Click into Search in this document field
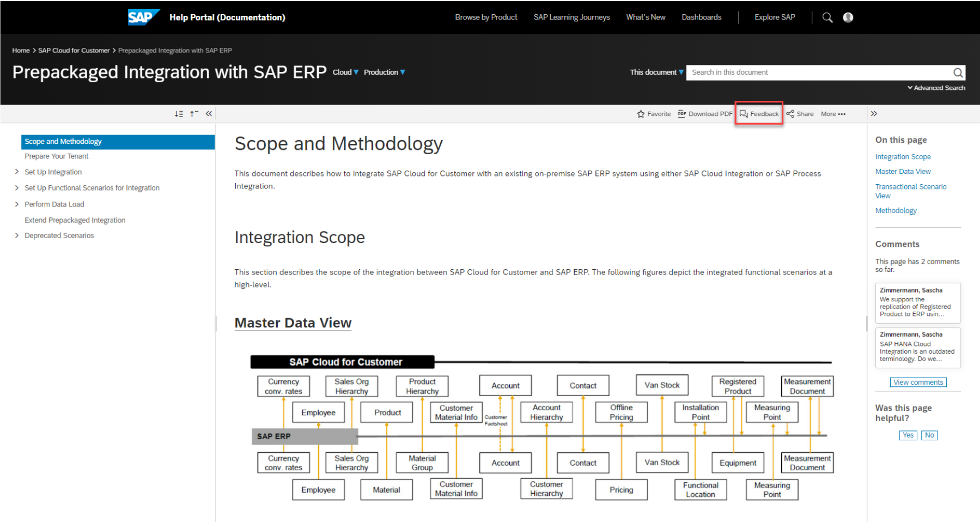The image size is (980, 522). click(x=820, y=72)
